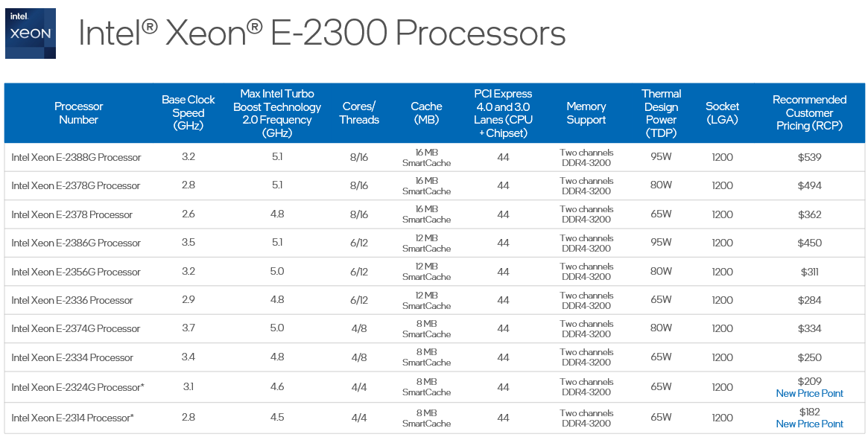Click New Price Point under $182
868x440 pixels.
pyautogui.click(x=809, y=424)
